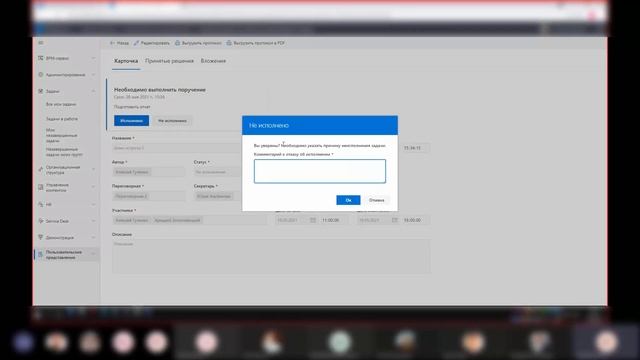Expand the Service Desk chevron
Viewport: 640px width, 360px height.
coord(93,221)
